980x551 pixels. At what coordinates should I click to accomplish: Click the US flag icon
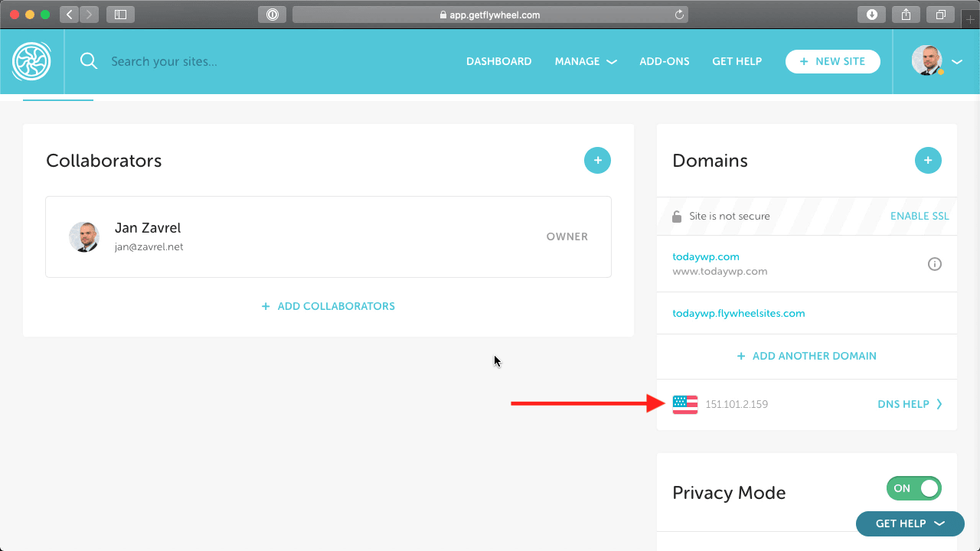tap(685, 404)
